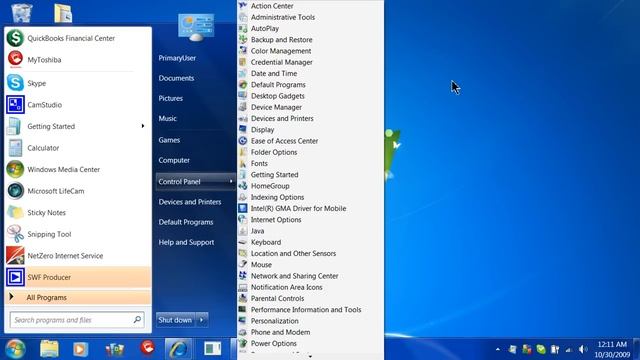Open Pictures from Start menu
The height and width of the screenshot is (360, 640).
click(171, 98)
